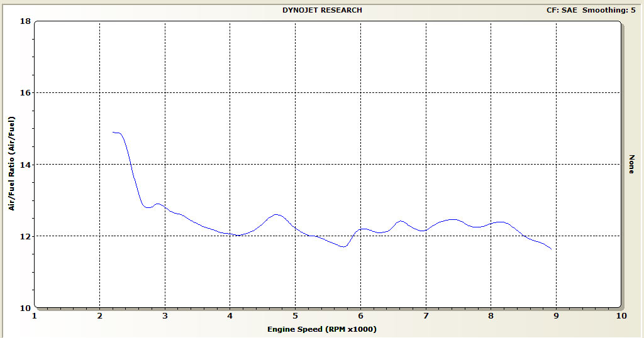The image size is (644, 338).
Task: Click the y-axis value 14
Action: tap(25, 165)
